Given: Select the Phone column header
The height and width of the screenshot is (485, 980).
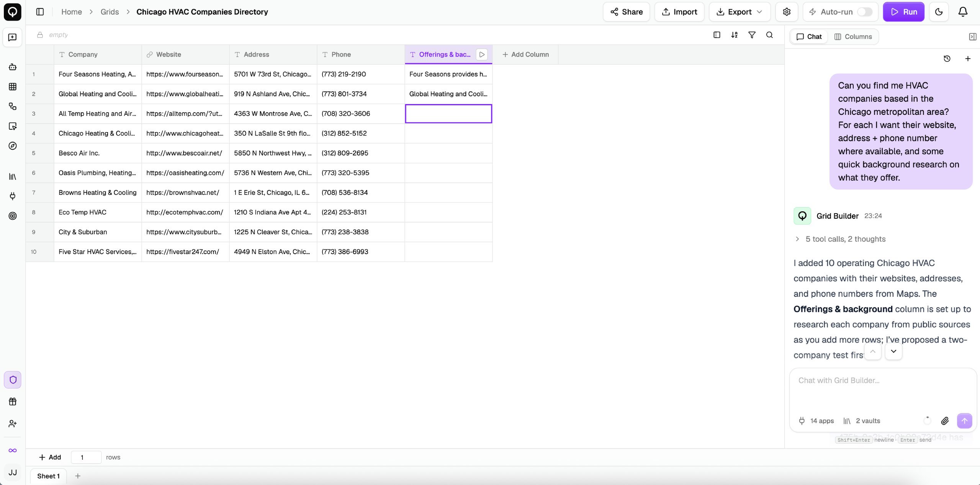Looking at the screenshot, I should pyautogui.click(x=361, y=54).
